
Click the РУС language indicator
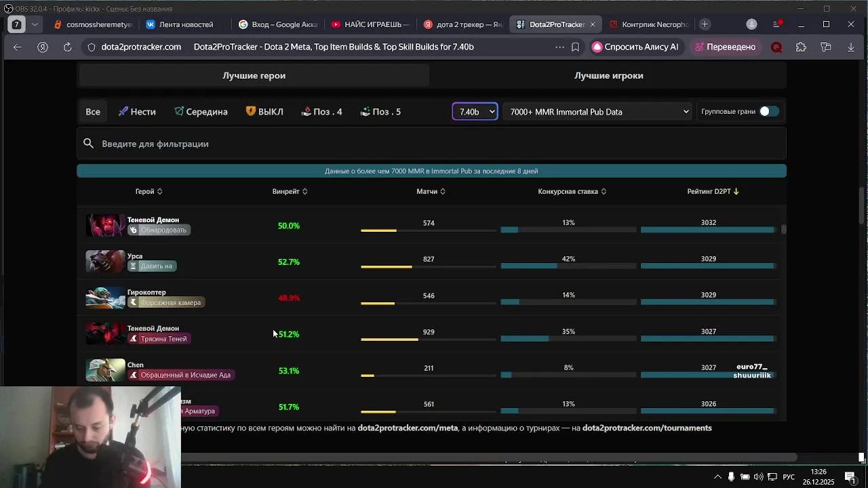click(x=789, y=476)
